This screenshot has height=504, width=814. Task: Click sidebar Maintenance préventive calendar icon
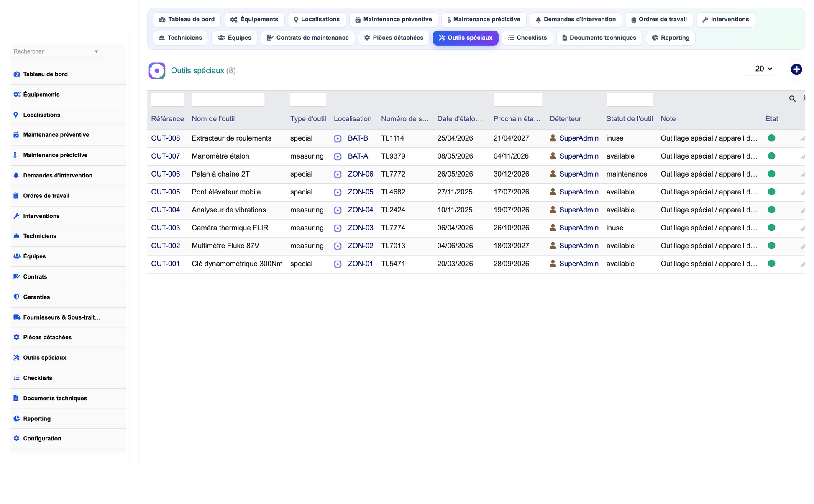16,135
